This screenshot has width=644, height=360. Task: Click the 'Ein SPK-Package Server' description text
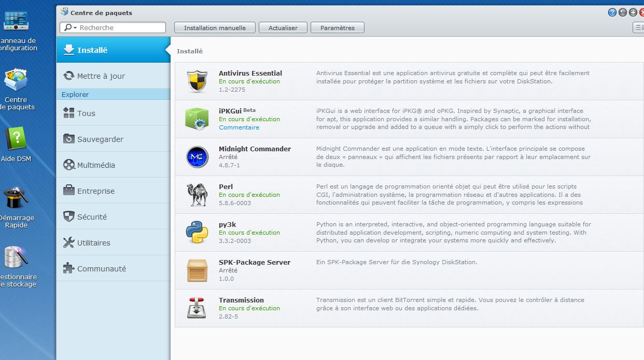click(x=397, y=262)
